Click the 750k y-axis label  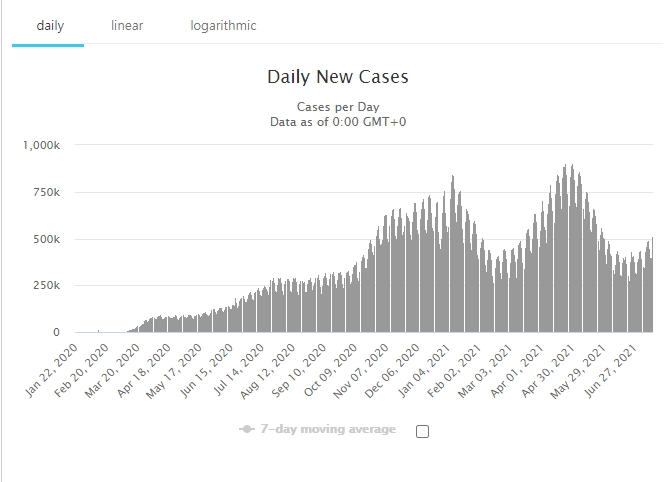(46, 192)
